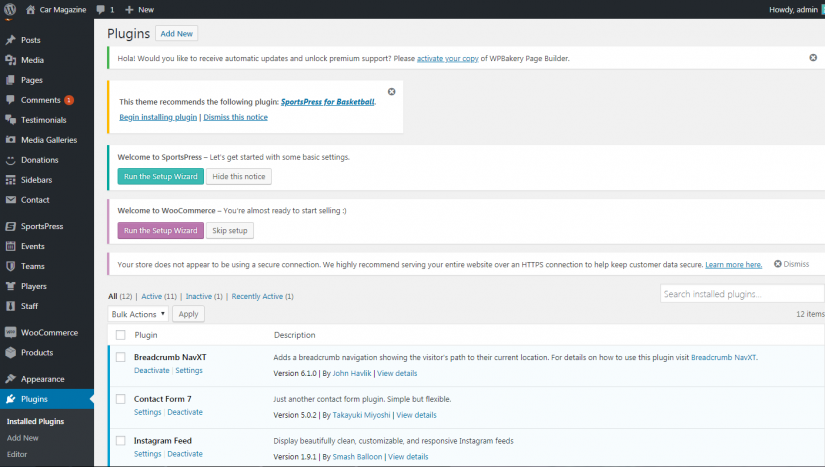Screen dimensions: 825x467
Task: Dismiss the WPBakery activation notice with X
Action: pyautogui.click(x=813, y=58)
